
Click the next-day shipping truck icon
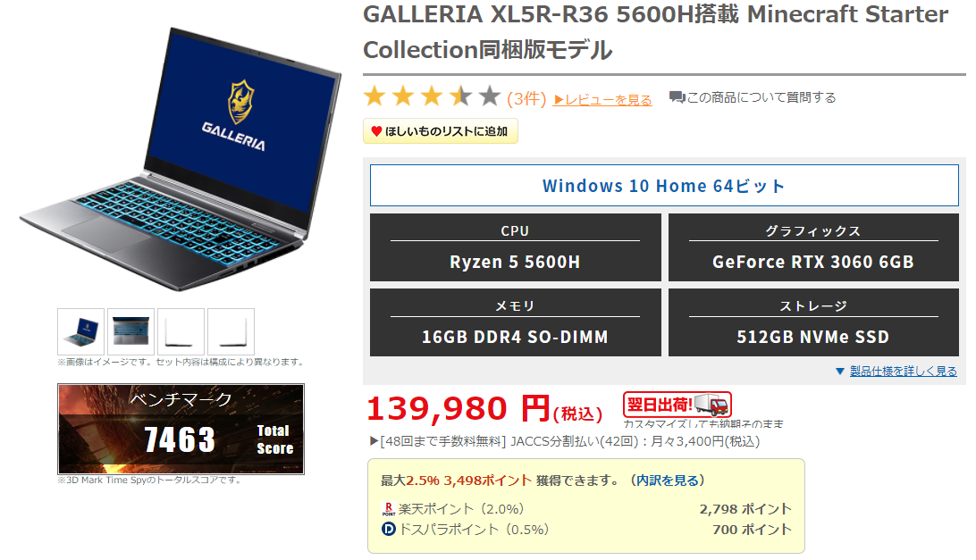[x=711, y=405]
